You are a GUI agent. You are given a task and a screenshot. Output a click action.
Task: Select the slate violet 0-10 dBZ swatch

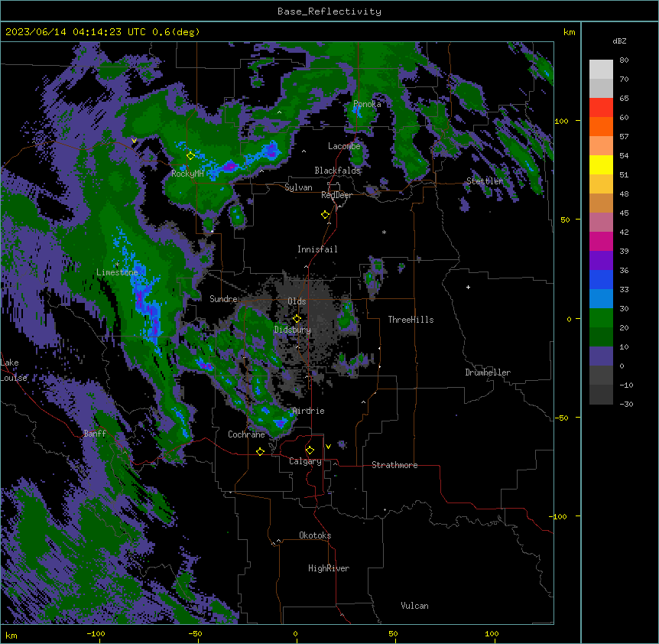(601, 356)
